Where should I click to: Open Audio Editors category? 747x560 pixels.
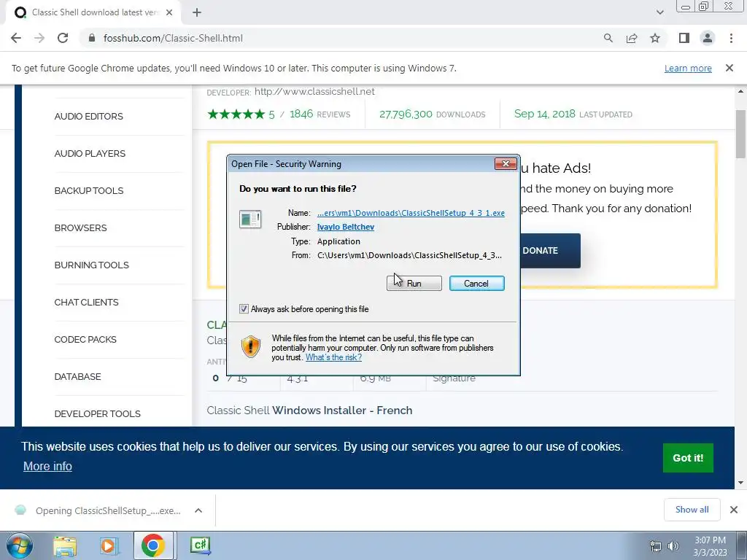pyautogui.click(x=88, y=116)
